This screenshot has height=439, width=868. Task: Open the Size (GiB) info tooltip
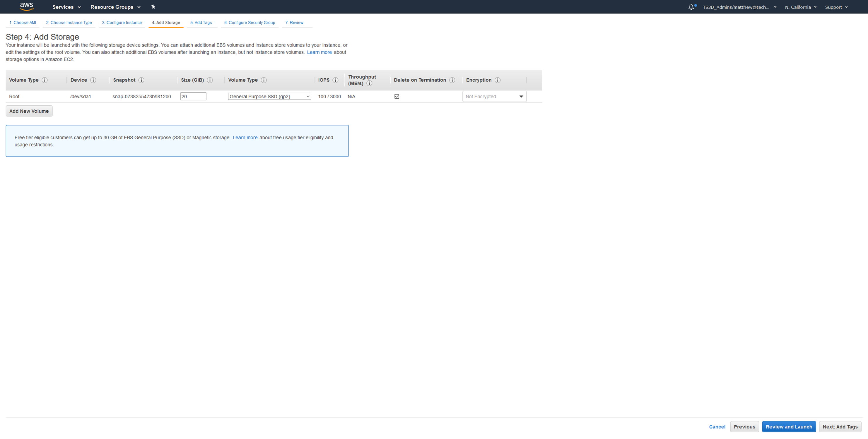tap(210, 80)
